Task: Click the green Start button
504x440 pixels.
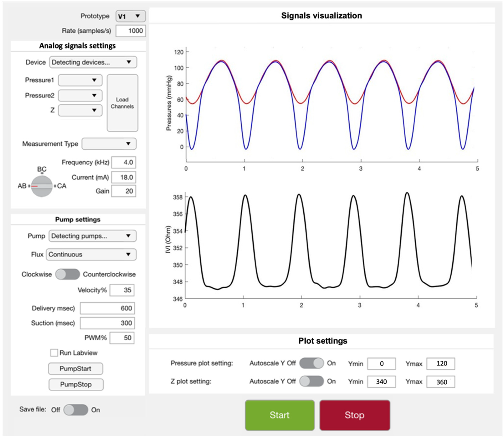Action: (x=279, y=415)
